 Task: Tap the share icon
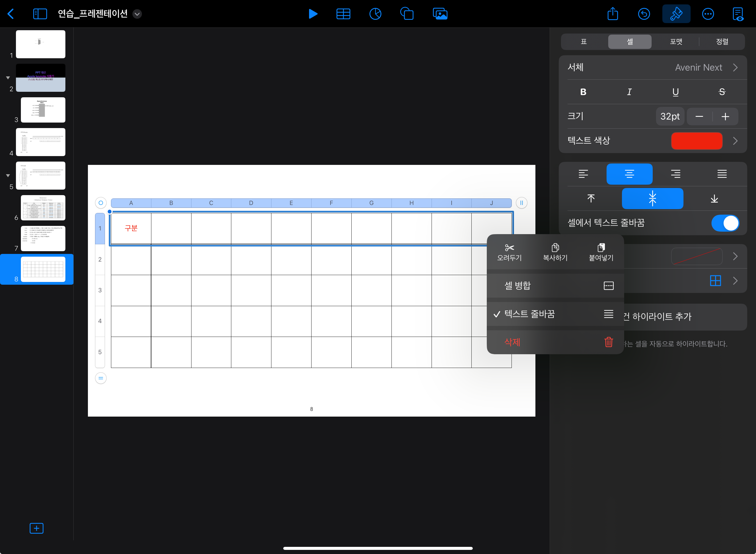point(613,14)
